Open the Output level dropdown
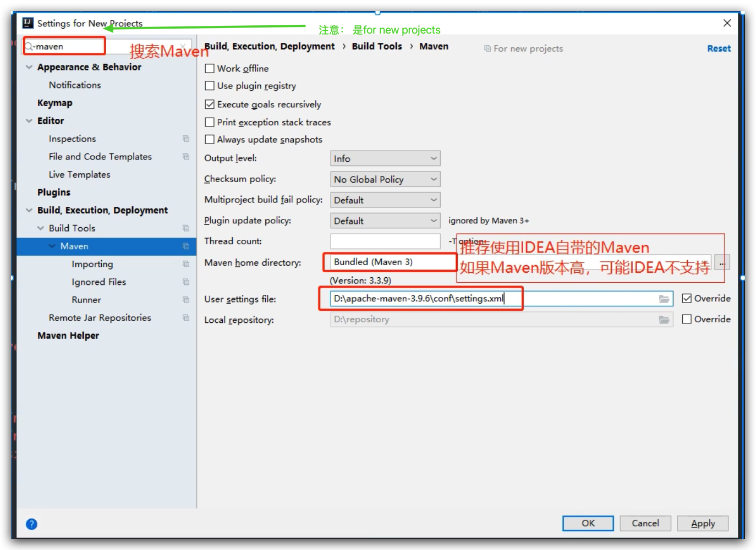This screenshot has width=756, height=550. [x=385, y=158]
